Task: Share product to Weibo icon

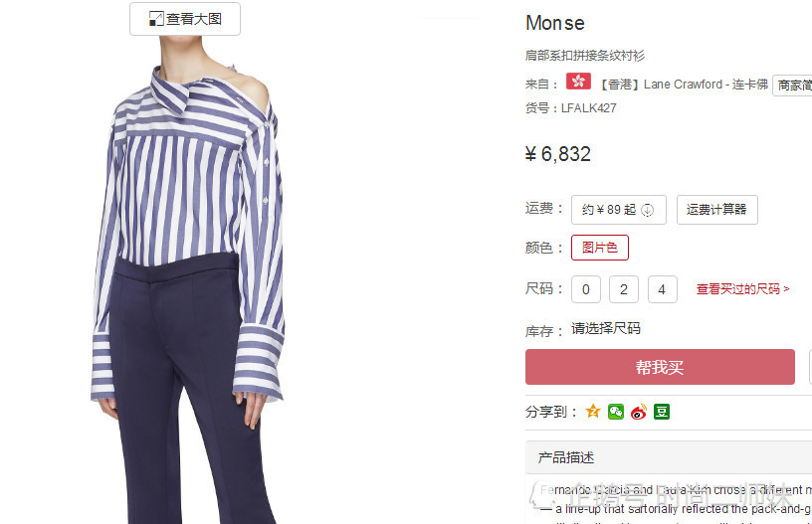Action: click(x=639, y=412)
